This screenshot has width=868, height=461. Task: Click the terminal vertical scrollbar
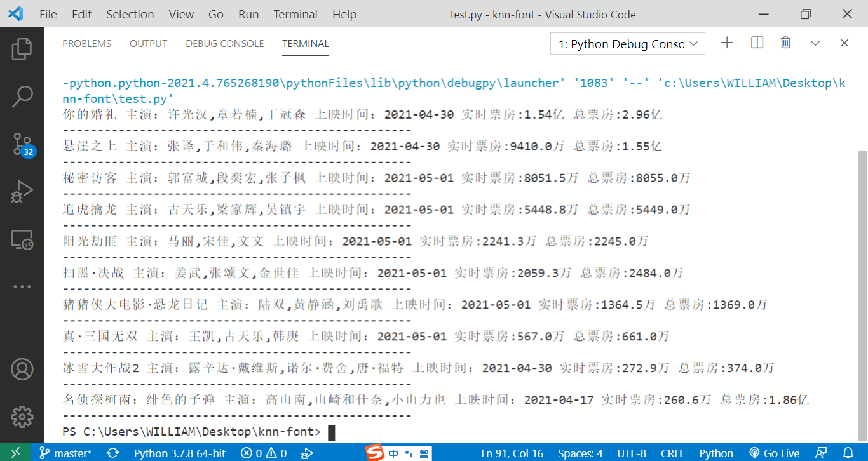tap(862, 295)
